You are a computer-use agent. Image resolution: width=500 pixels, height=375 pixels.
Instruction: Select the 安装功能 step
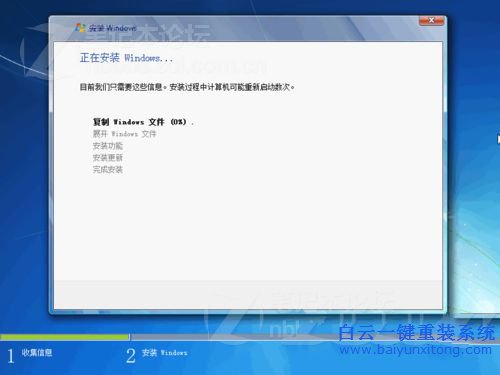[108, 146]
